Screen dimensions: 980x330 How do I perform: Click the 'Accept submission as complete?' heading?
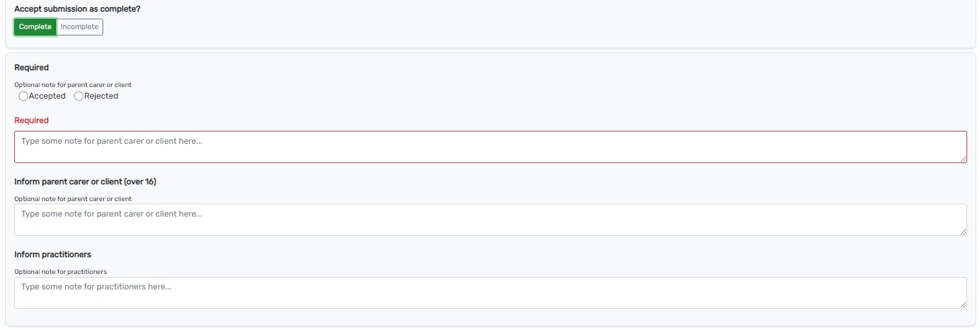tap(77, 10)
